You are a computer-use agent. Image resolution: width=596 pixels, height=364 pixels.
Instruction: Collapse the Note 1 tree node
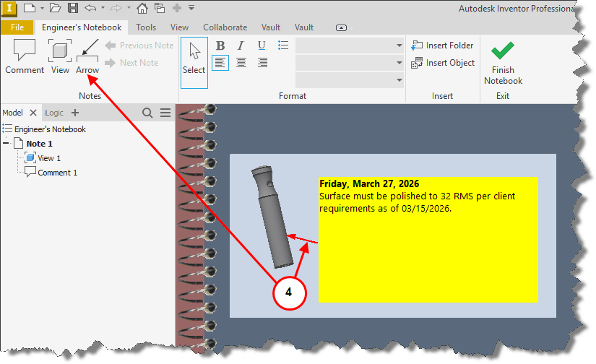click(6, 144)
